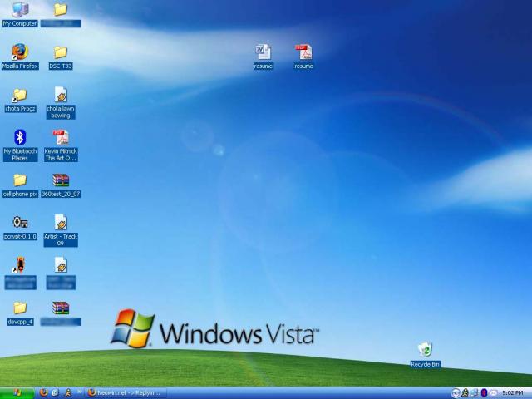
Task: Select the race car game shortcut icon
Action: pos(20,273)
